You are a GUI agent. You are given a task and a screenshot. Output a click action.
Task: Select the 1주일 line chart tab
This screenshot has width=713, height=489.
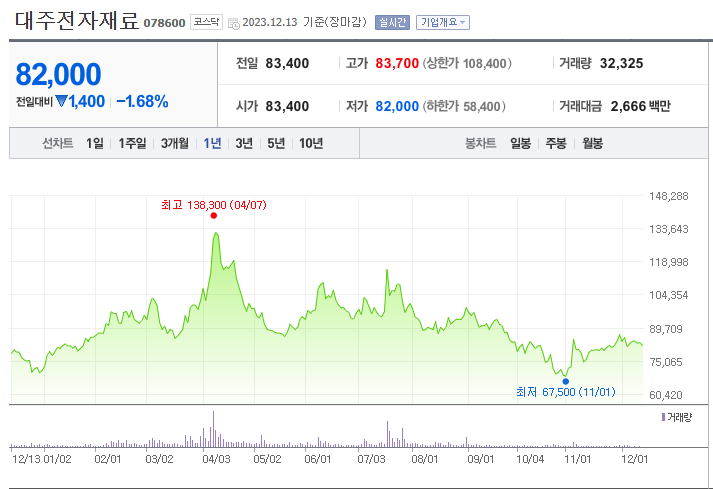(x=132, y=143)
